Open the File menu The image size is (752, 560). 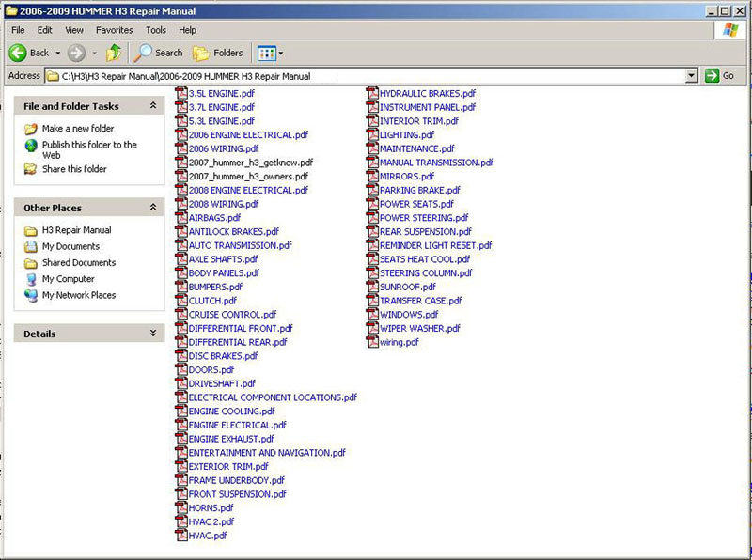coord(18,30)
